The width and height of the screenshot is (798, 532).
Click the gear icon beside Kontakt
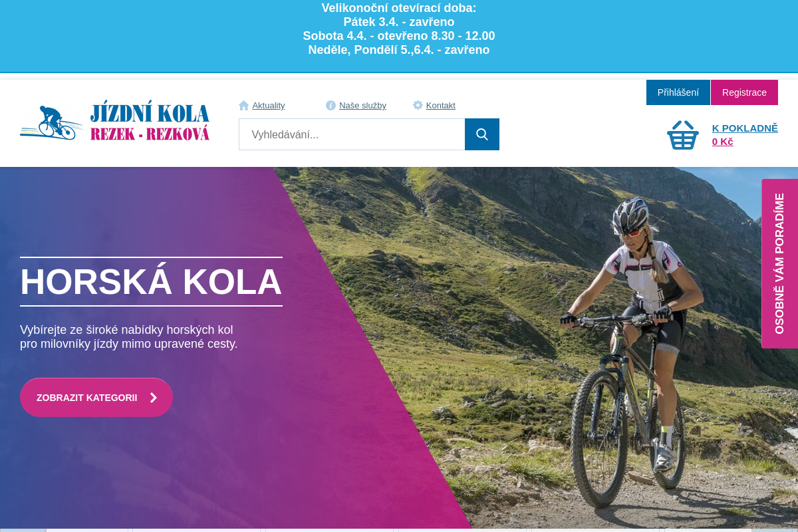click(418, 105)
